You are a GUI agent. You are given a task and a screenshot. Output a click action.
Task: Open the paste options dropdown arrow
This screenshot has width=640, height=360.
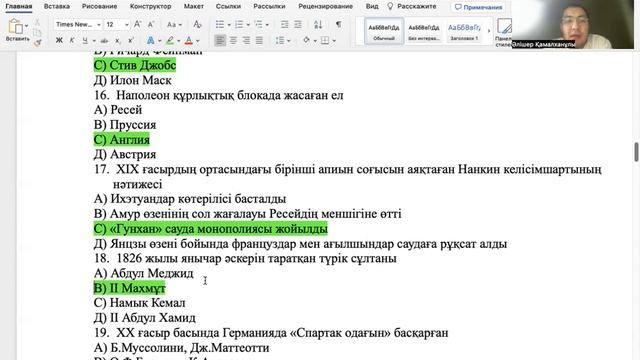click(27, 25)
